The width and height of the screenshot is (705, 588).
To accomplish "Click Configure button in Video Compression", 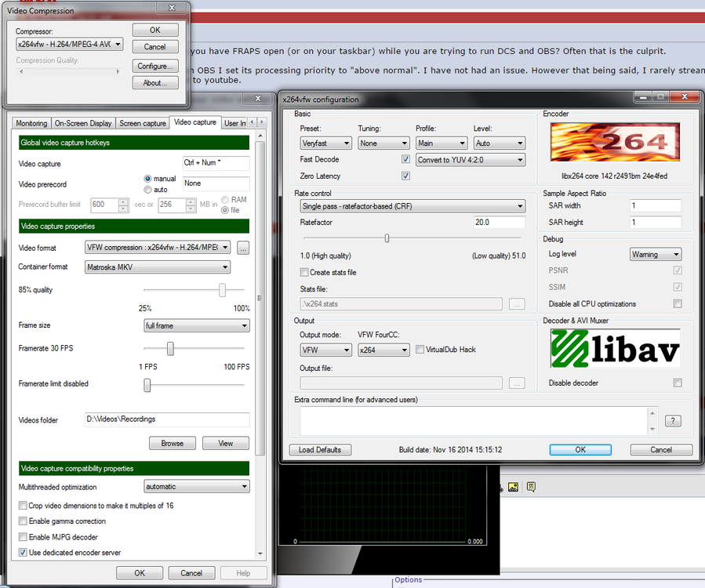I will click(155, 66).
